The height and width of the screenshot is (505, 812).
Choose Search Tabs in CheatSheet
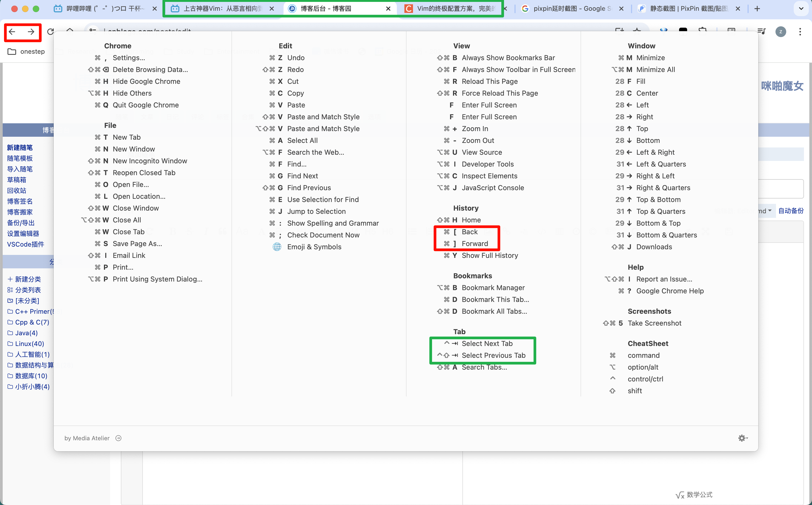484,367
